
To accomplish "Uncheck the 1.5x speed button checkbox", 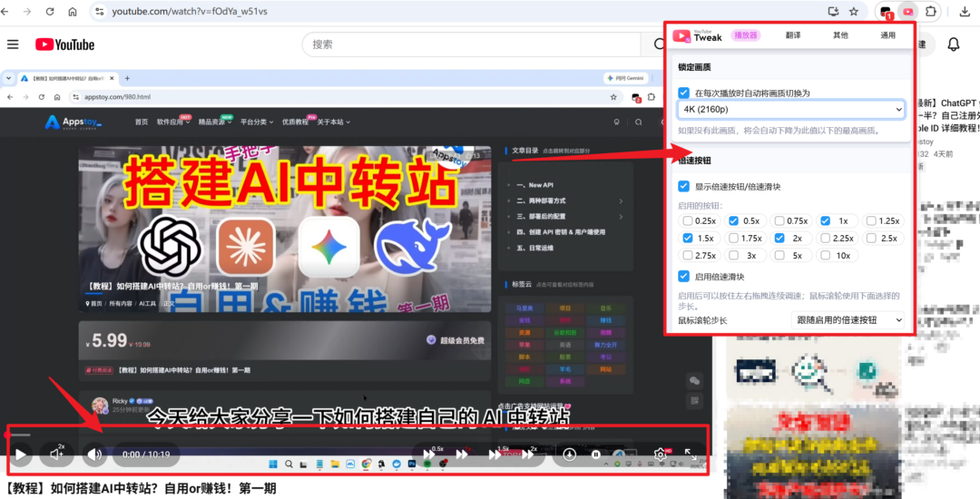I will [x=688, y=238].
